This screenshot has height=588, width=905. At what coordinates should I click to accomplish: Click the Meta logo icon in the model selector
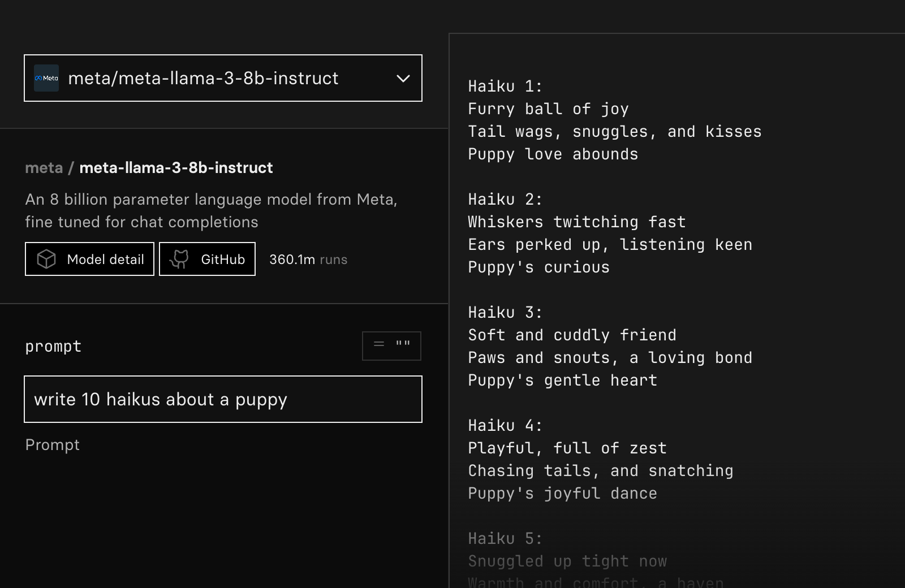(x=46, y=78)
